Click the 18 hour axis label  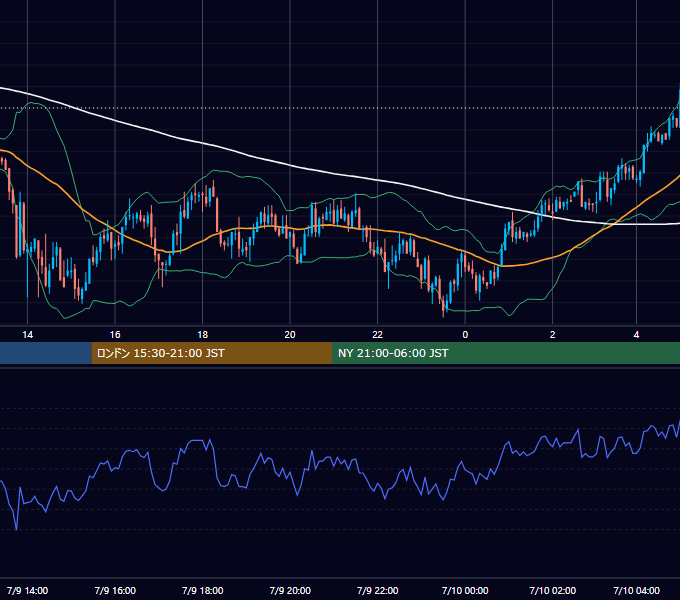203,335
